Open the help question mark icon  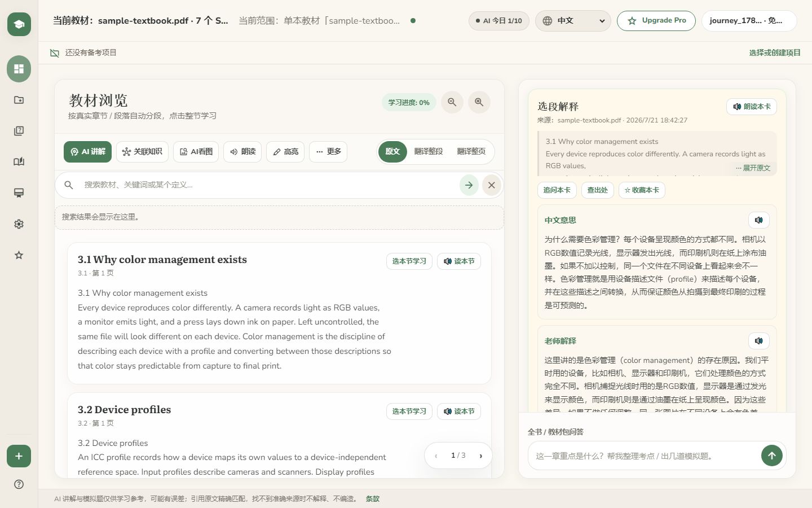coord(19,484)
